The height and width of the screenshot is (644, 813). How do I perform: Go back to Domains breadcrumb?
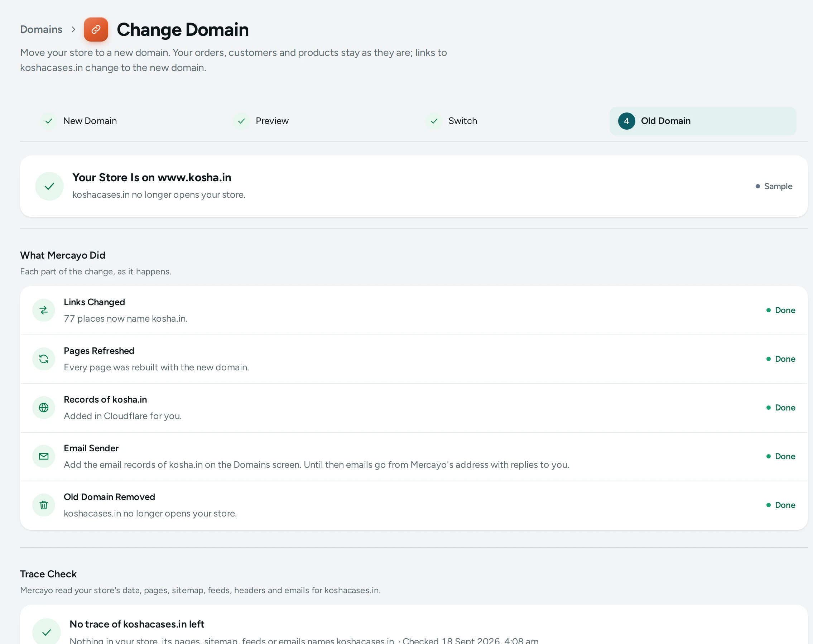point(41,29)
